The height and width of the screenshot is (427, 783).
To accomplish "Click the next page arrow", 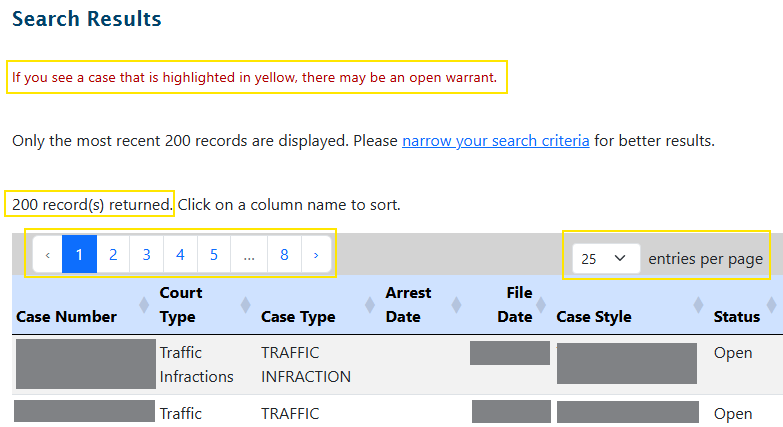I will tap(316, 255).
